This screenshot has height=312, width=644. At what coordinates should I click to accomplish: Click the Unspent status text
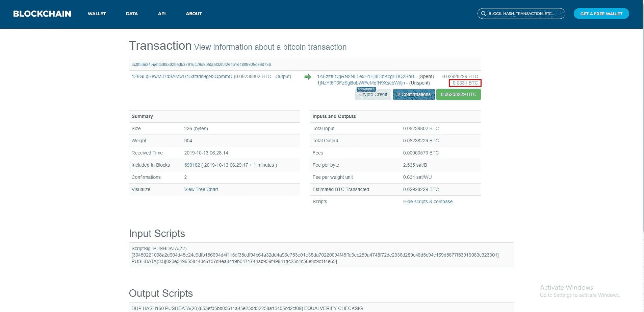419,83
